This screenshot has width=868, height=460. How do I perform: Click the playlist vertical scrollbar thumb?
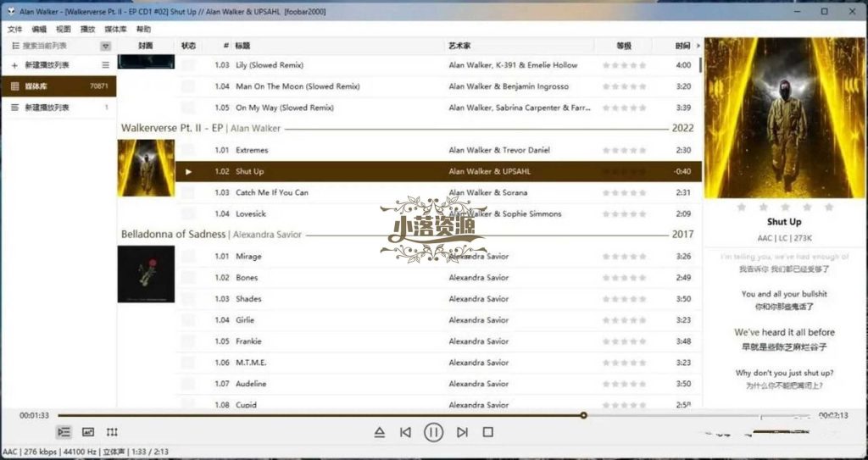[700, 64]
